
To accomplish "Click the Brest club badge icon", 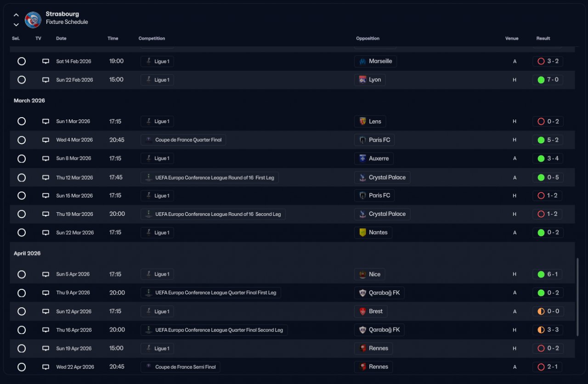I will (x=362, y=311).
